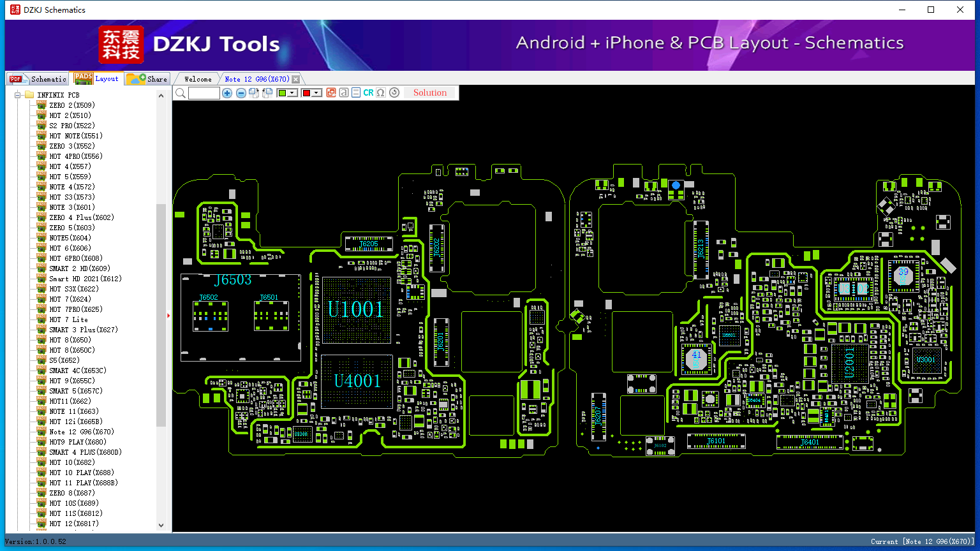
Task: Click the INFINIX PCB folder icon
Action: [x=29, y=95]
